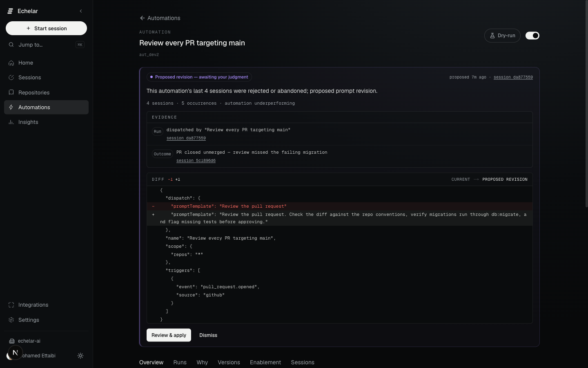Screen dimensions: 588x368
Task: Toggle the automation enabled switch
Action: click(532, 36)
